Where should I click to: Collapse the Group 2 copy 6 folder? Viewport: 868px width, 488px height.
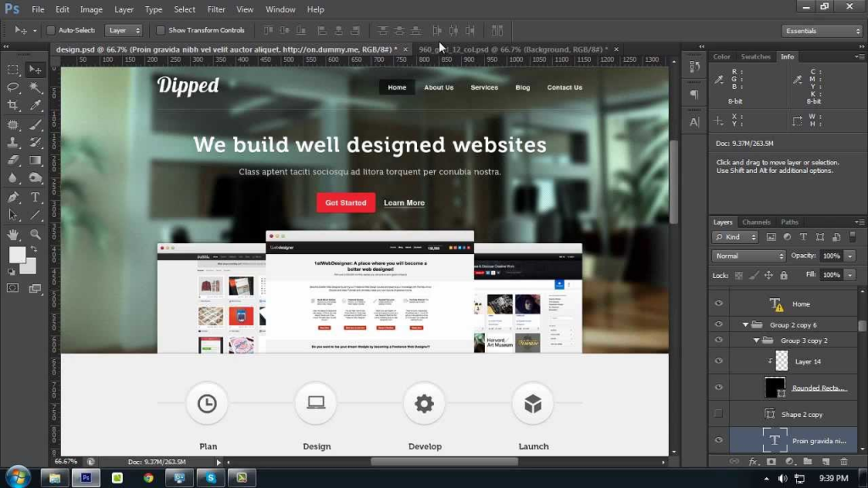click(743, 324)
